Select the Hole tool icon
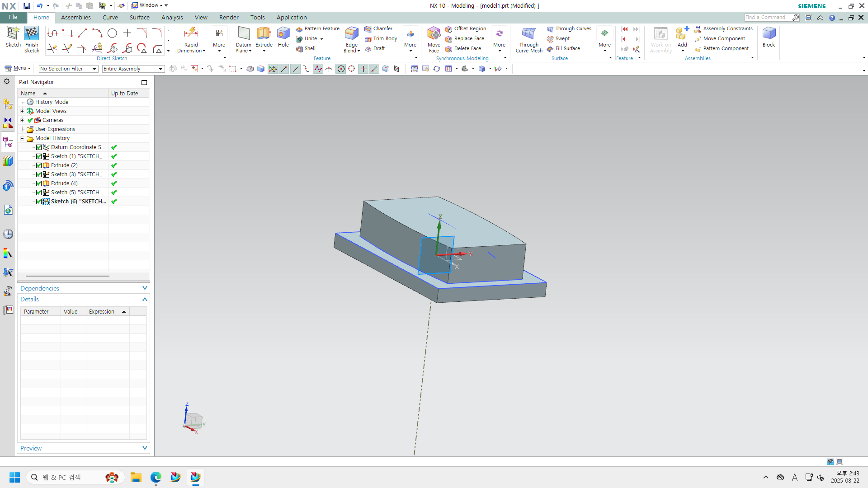Viewport: 868px width, 488px height. tap(283, 34)
